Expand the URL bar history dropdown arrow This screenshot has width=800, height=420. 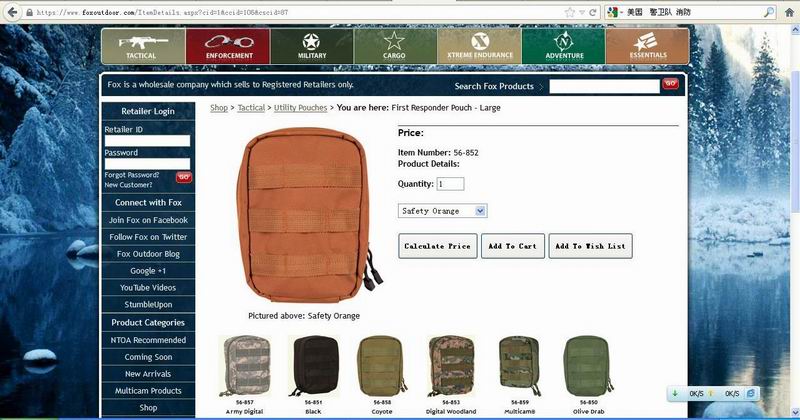pyautogui.click(x=582, y=13)
